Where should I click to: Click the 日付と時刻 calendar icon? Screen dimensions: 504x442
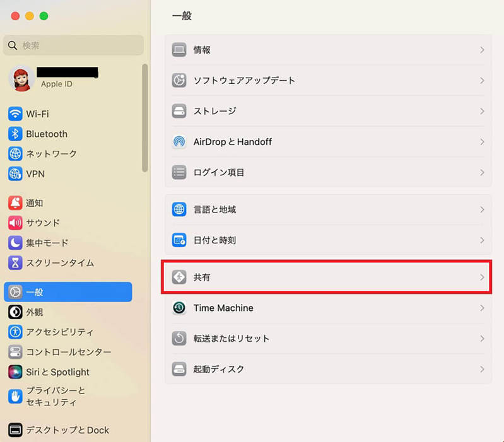pyautogui.click(x=179, y=240)
